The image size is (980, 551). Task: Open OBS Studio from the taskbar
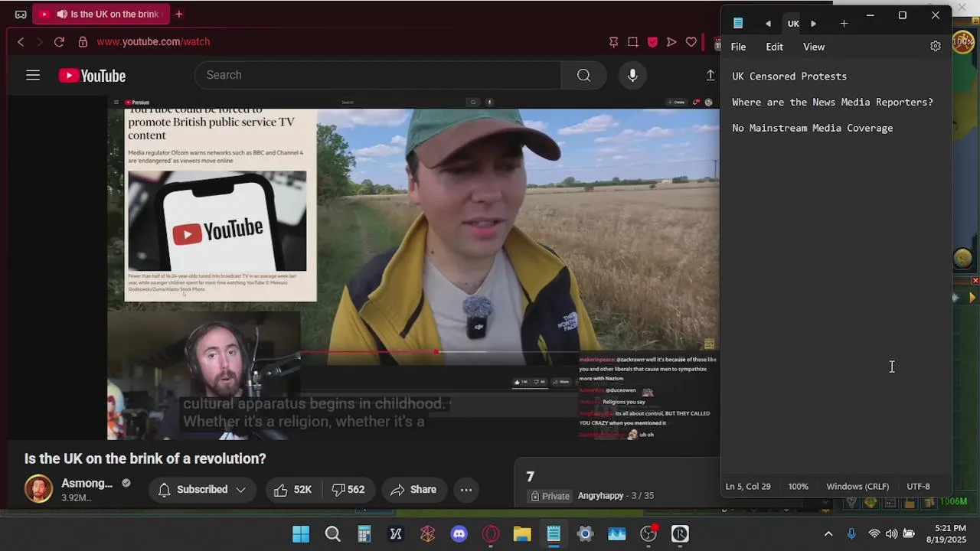[648, 534]
